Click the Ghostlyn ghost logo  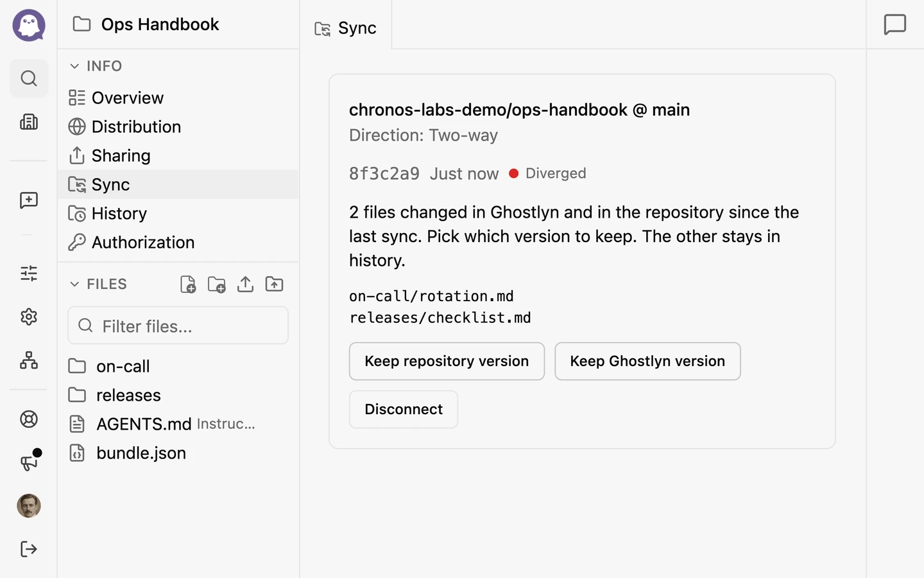pyautogui.click(x=29, y=25)
